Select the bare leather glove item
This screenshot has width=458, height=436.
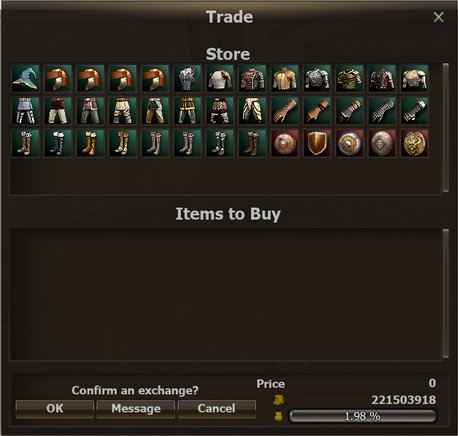tap(285, 111)
